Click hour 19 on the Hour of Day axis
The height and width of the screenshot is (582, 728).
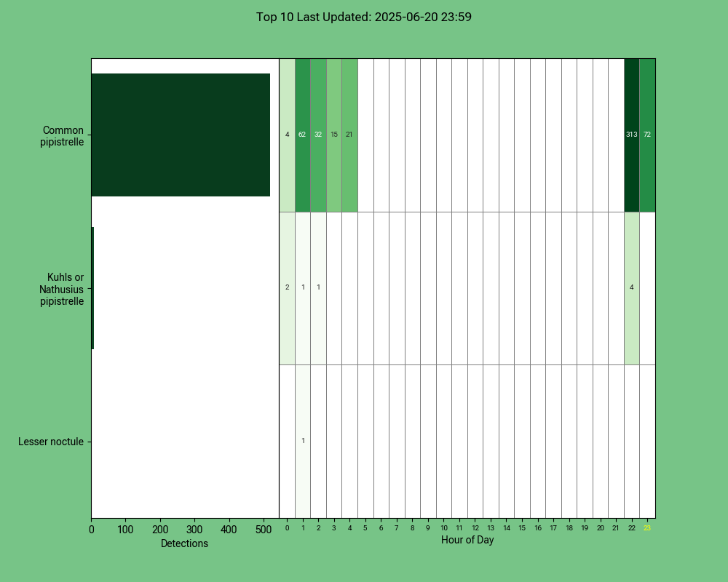pyautogui.click(x=585, y=528)
